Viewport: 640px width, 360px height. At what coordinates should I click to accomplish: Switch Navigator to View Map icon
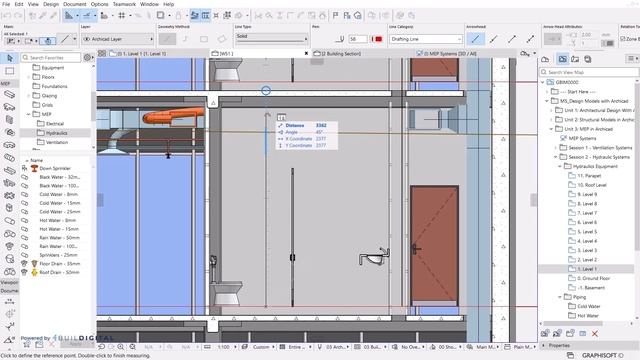tap(562, 59)
